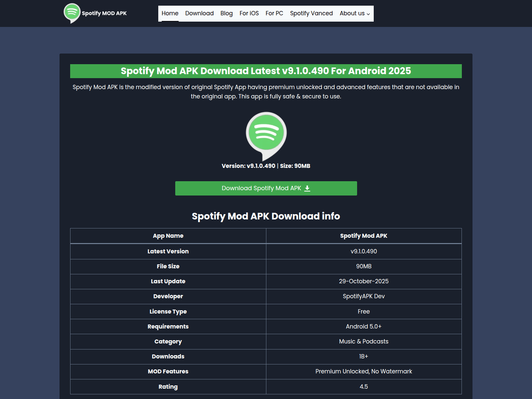This screenshot has height=399, width=532.
Task: Click the green page title banner
Action: coord(266,71)
